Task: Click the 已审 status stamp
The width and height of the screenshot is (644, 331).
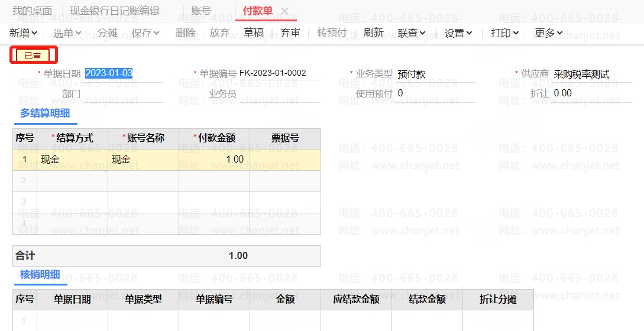Action: point(33,56)
